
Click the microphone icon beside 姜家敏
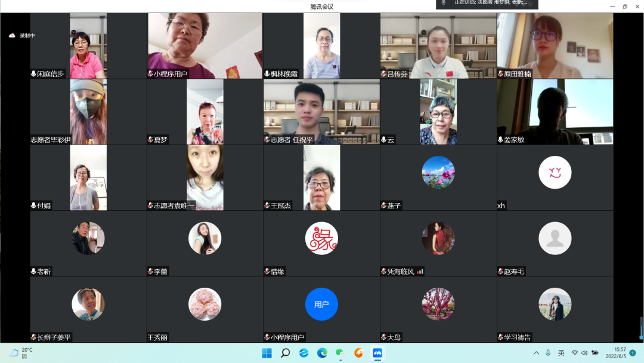tap(500, 140)
